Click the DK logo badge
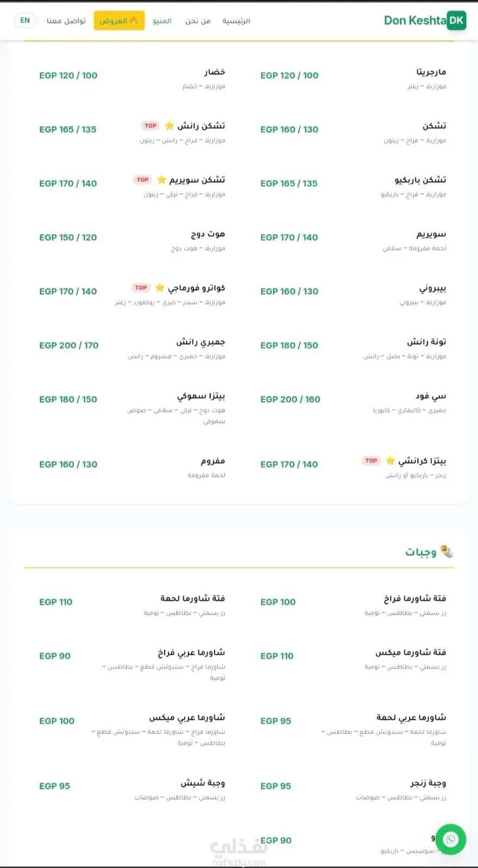 [456, 21]
